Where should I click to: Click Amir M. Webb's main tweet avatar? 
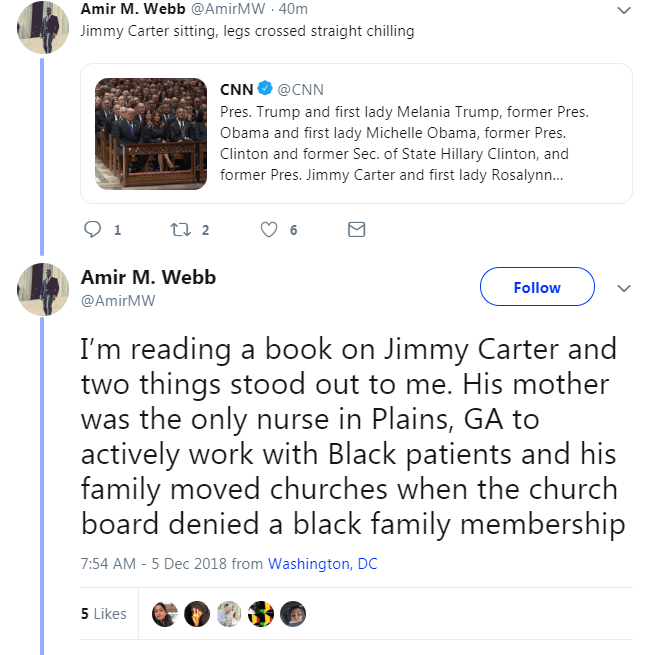point(43,289)
